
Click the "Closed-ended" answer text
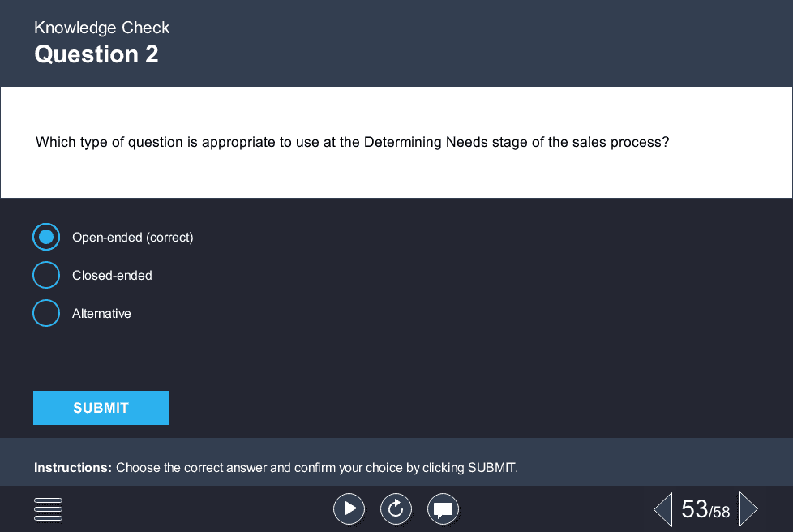(x=112, y=276)
